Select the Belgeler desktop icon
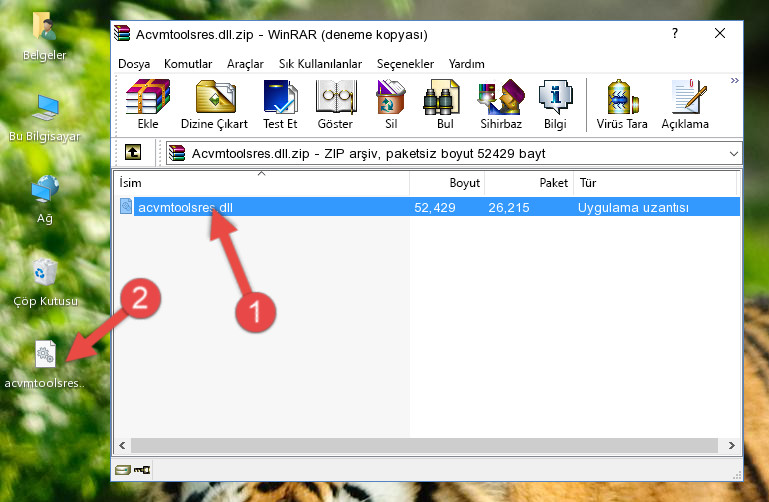Image resolution: width=769 pixels, height=502 pixels. (x=45, y=37)
